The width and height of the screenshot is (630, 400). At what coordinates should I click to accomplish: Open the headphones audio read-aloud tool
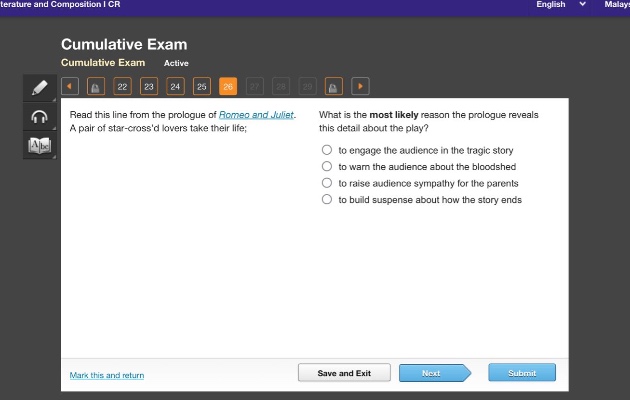(x=39, y=117)
